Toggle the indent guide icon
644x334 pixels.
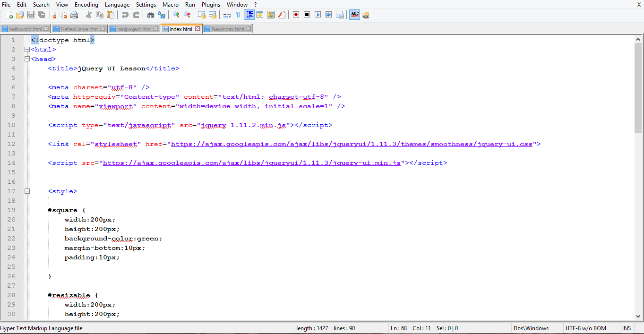[249, 15]
